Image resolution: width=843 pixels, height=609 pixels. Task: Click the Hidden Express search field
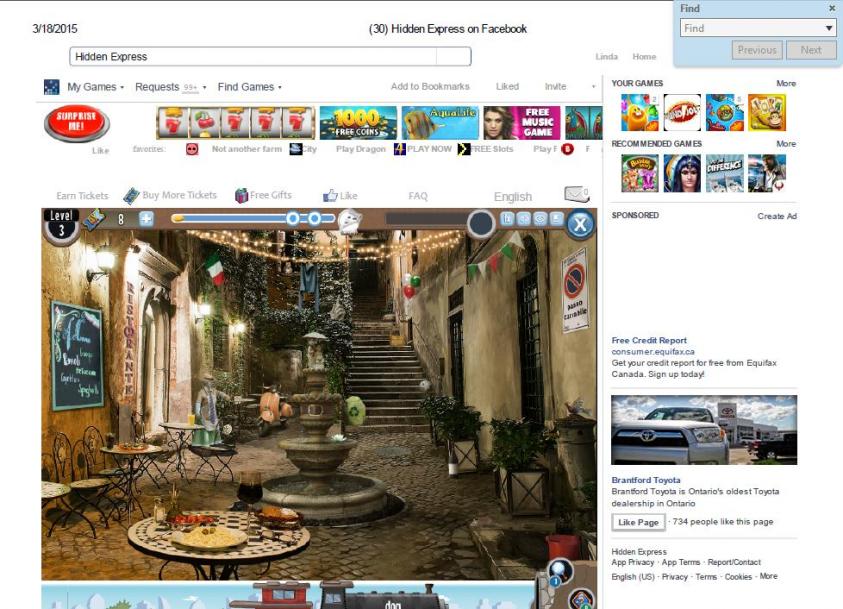pos(270,57)
